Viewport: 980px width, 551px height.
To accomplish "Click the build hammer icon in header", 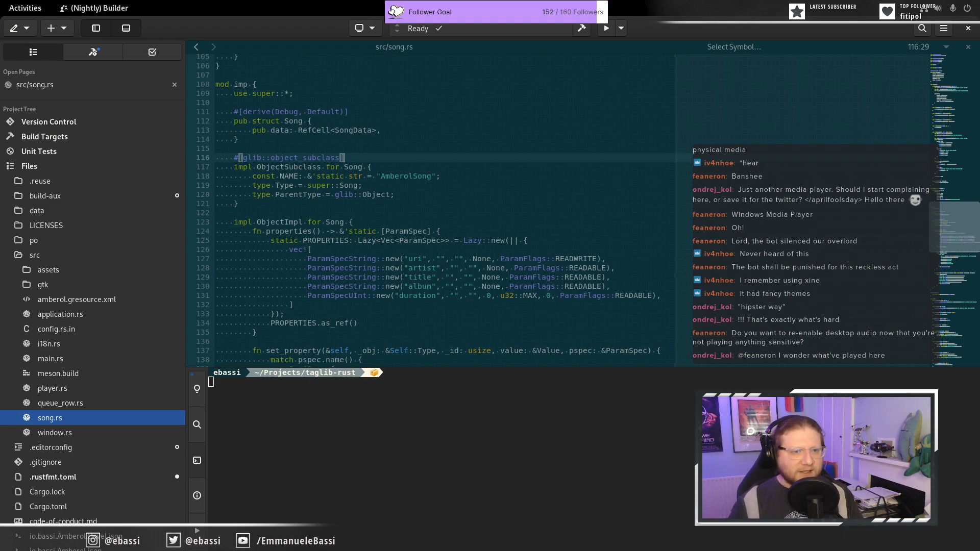I will (x=581, y=29).
